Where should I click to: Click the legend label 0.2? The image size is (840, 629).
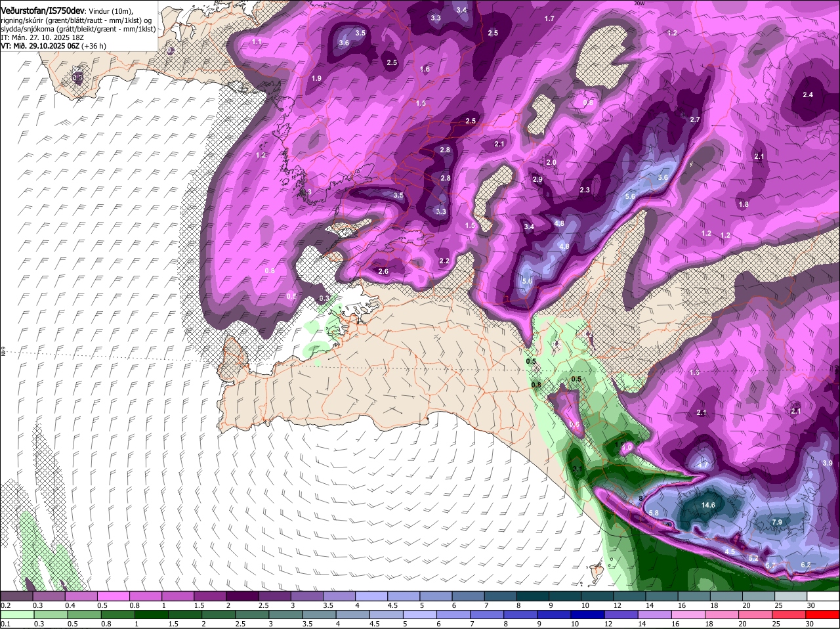(6, 605)
